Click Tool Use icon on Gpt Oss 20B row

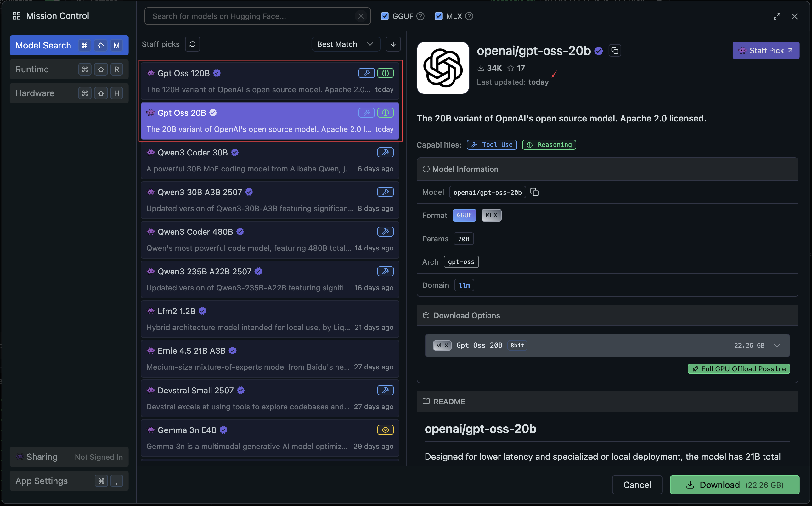(x=366, y=113)
